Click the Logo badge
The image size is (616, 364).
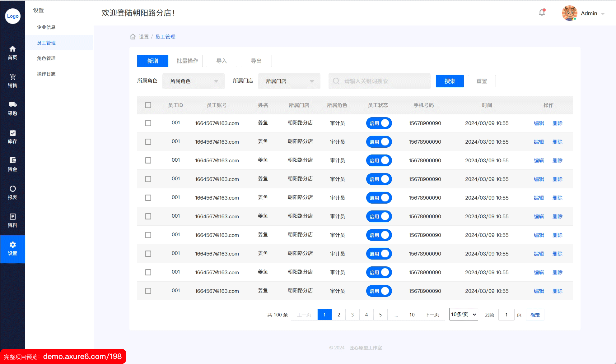click(13, 16)
